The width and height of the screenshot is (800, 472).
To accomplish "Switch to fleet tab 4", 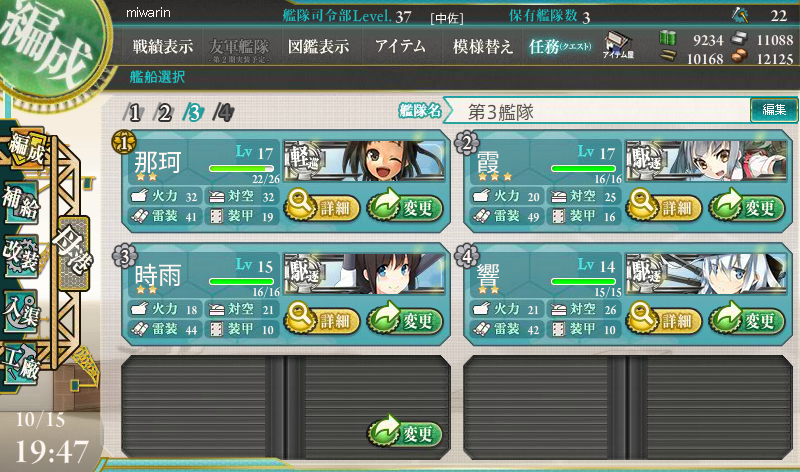I will pos(223,112).
